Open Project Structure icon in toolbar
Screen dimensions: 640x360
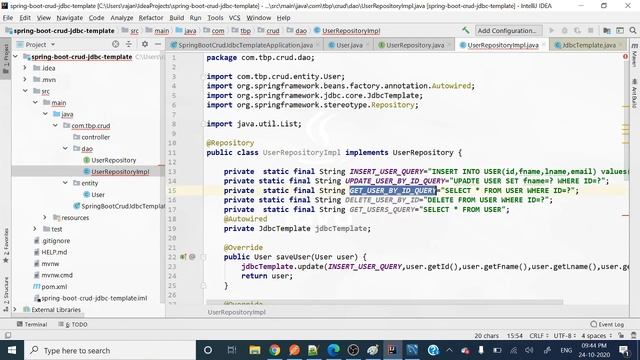607,31
